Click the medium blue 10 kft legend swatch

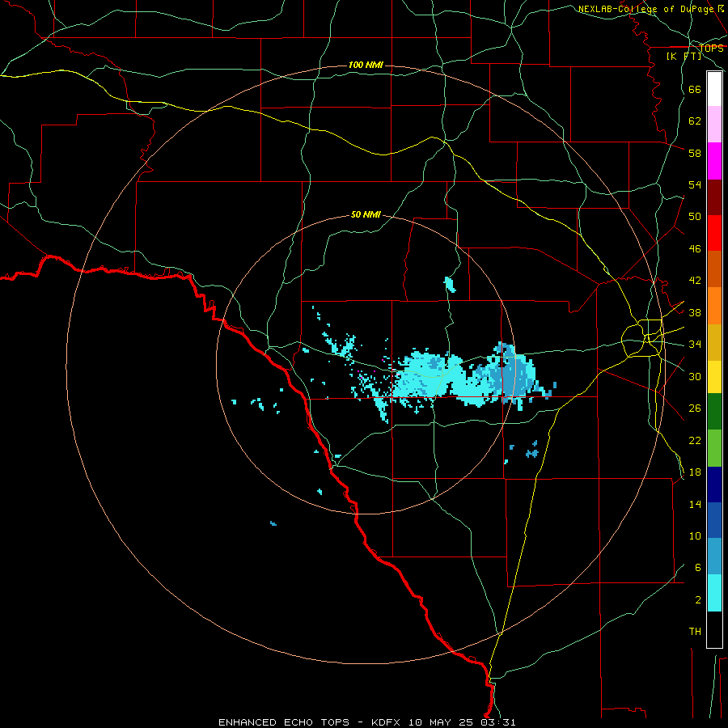click(714, 520)
